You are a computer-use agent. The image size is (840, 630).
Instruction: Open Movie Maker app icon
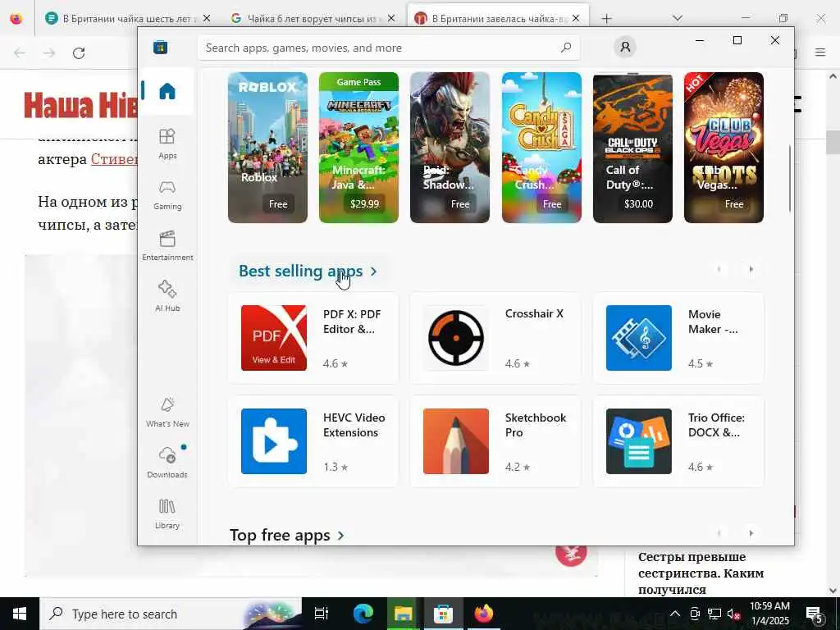(x=638, y=338)
